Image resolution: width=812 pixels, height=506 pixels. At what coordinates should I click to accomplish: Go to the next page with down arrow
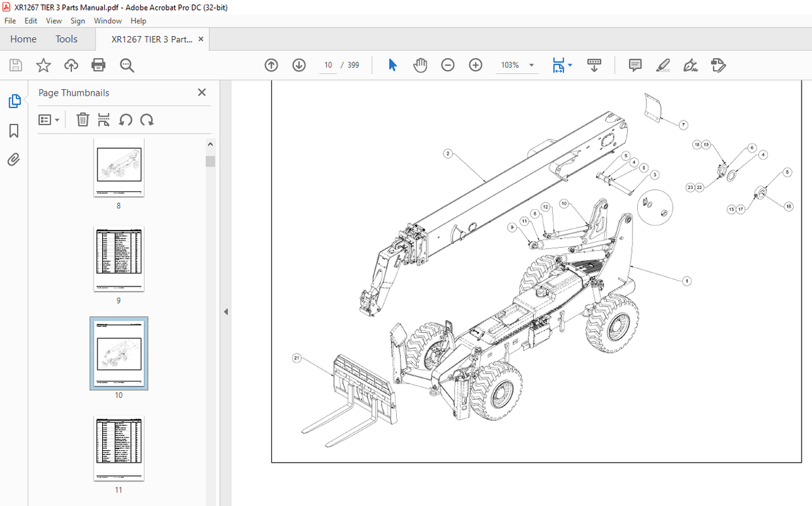[x=299, y=65]
